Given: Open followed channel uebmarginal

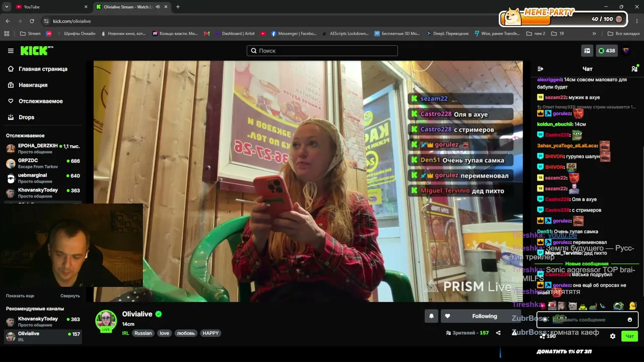Looking at the screenshot, I should (43, 178).
